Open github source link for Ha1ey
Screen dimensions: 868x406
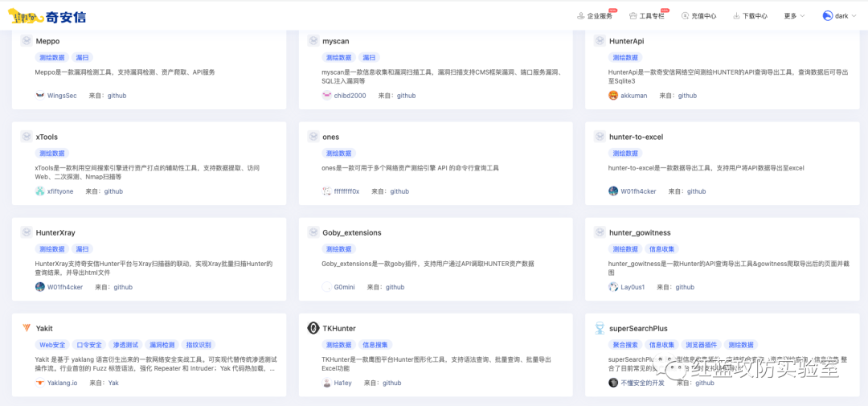pos(391,383)
